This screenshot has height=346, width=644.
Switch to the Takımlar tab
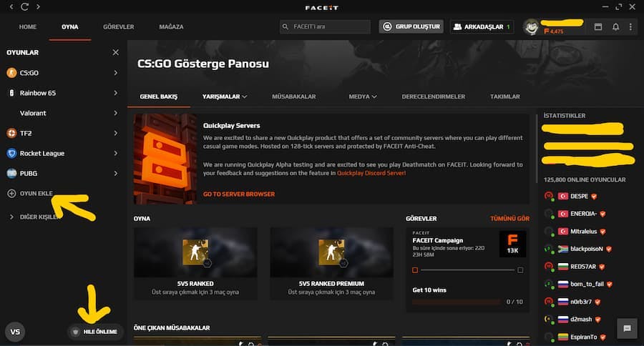[x=504, y=97]
